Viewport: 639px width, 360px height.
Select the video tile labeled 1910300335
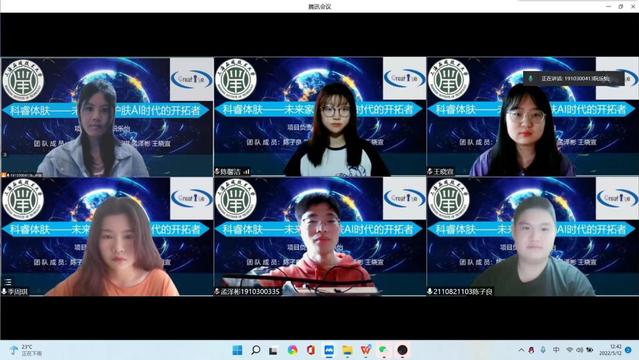coord(320,236)
